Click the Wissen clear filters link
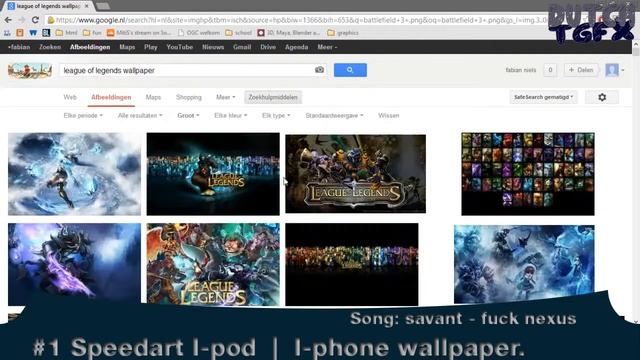Screen dimensions: 640x360 tap(389, 116)
